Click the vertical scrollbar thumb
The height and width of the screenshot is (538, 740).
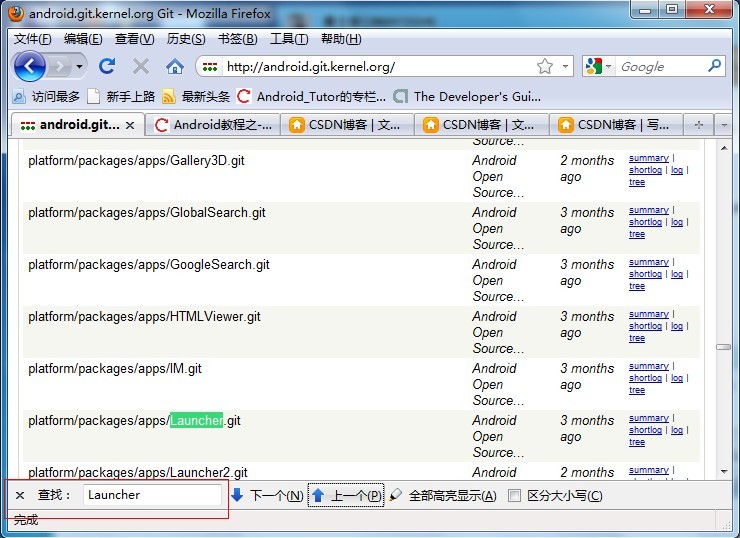pyautogui.click(x=723, y=347)
